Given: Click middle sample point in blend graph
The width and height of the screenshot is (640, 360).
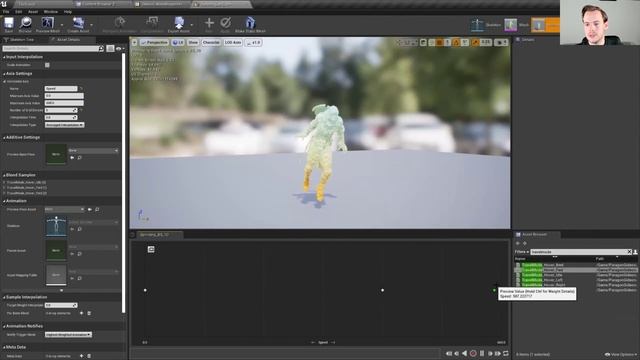Looking at the screenshot, I should [382, 290].
